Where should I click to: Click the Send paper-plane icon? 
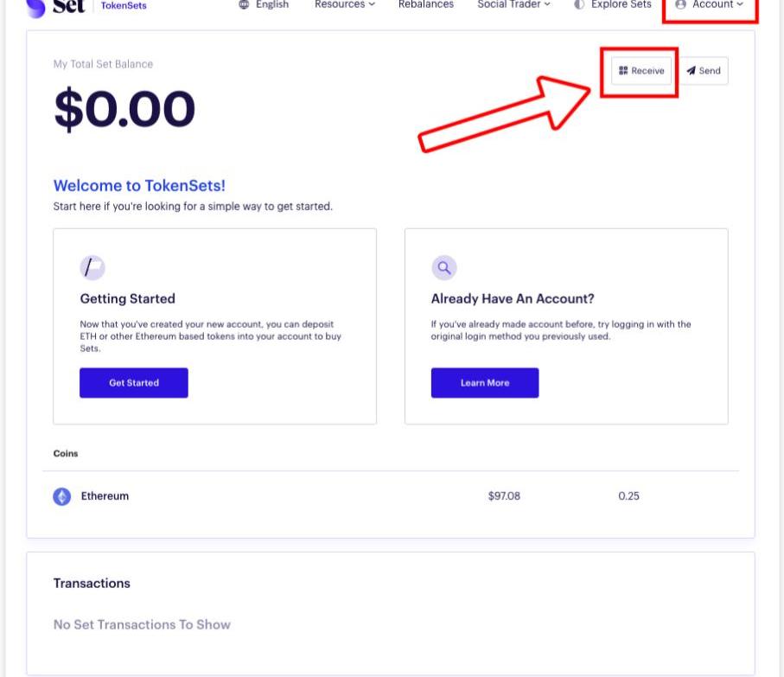pos(692,71)
